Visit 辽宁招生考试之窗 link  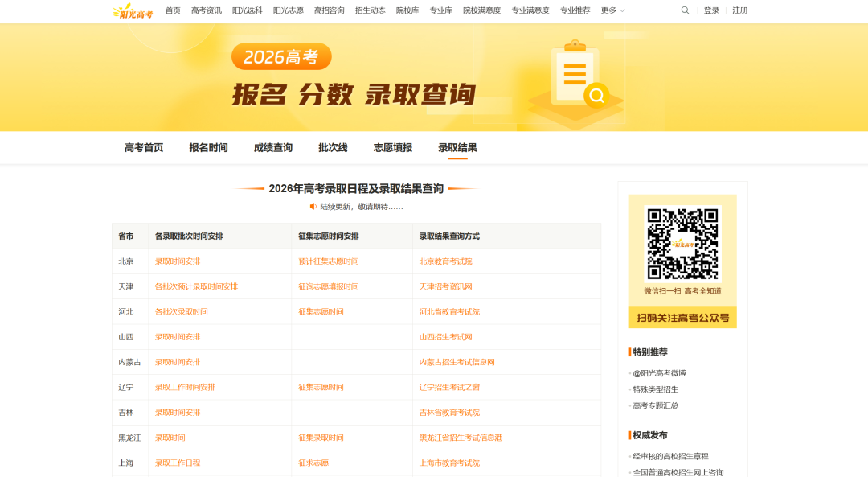tap(449, 387)
